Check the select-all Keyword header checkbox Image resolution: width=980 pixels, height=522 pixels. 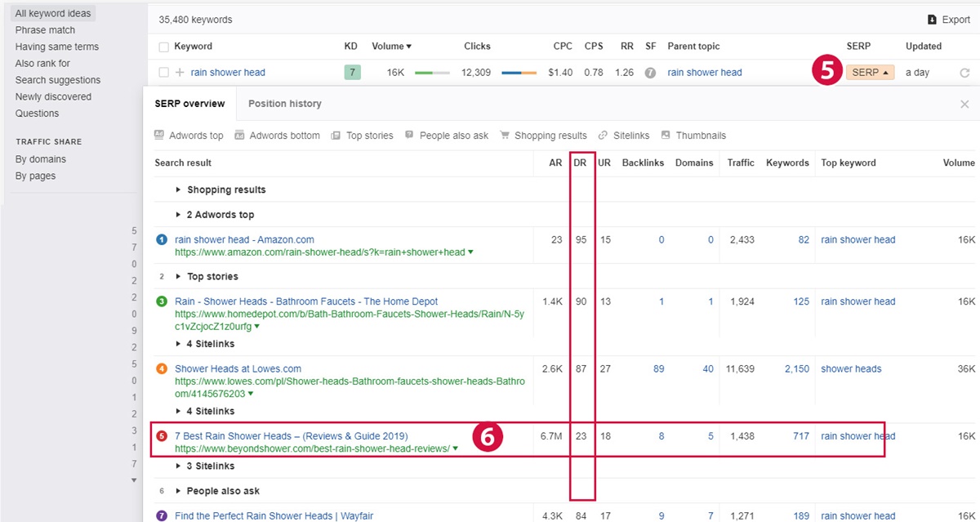click(x=163, y=47)
